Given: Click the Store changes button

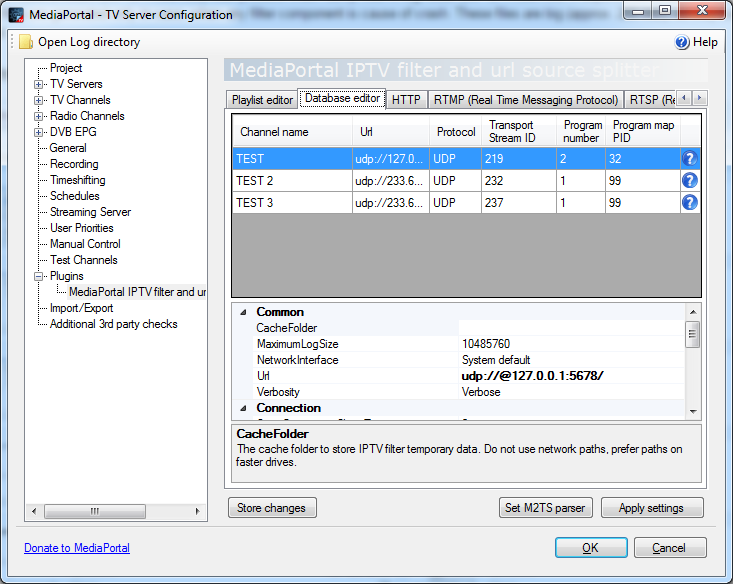Looking at the screenshot, I should coord(272,508).
